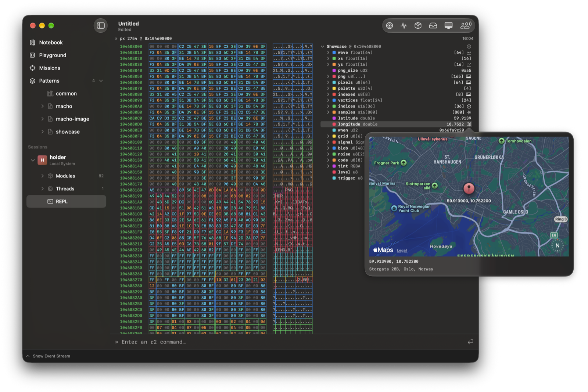Screen dimensions: 588x392
Task: Open Notebook in the sidebar
Action: pos(66,43)
